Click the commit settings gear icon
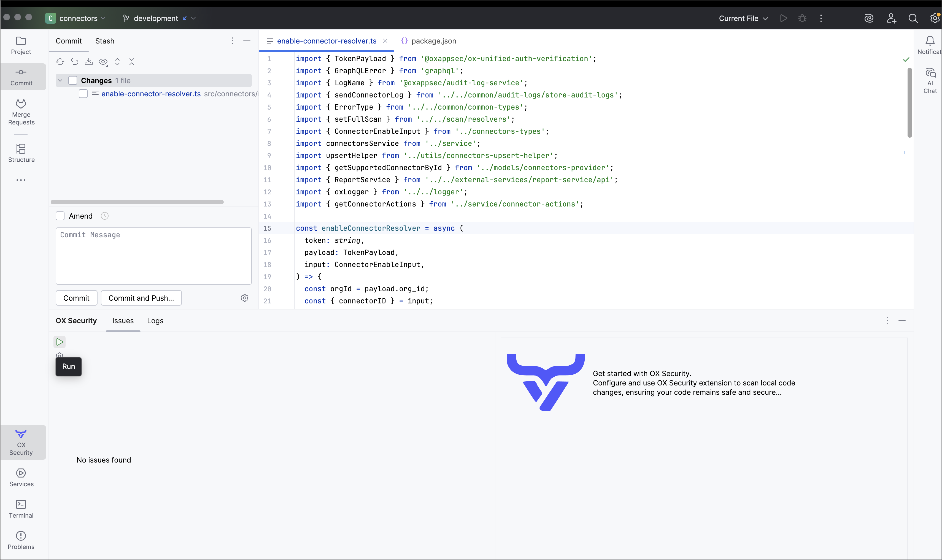942x560 pixels. tap(245, 298)
